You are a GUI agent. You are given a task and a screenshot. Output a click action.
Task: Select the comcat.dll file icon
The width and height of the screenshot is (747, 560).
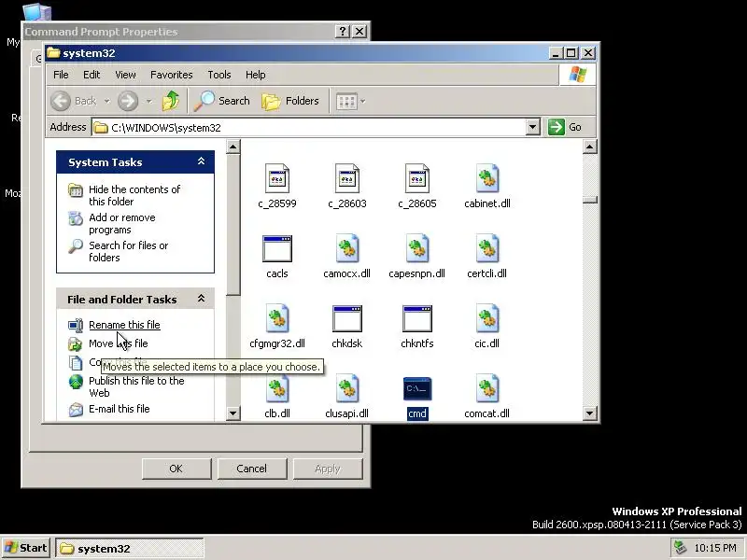(x=486, y=388)
